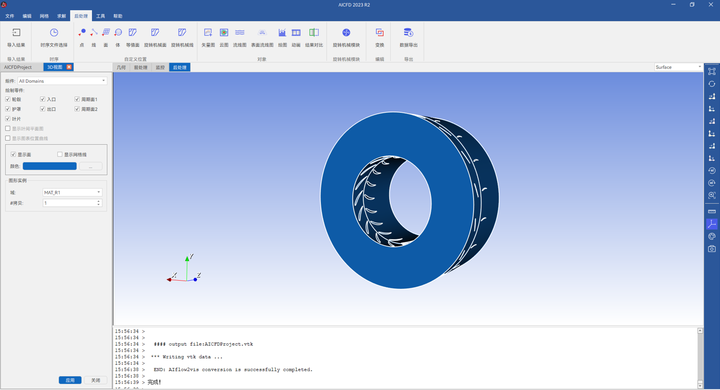Viewport: 720px width, 390px height.
Task: Open the Surface display mode dropdown
Action: coord(678,67)
